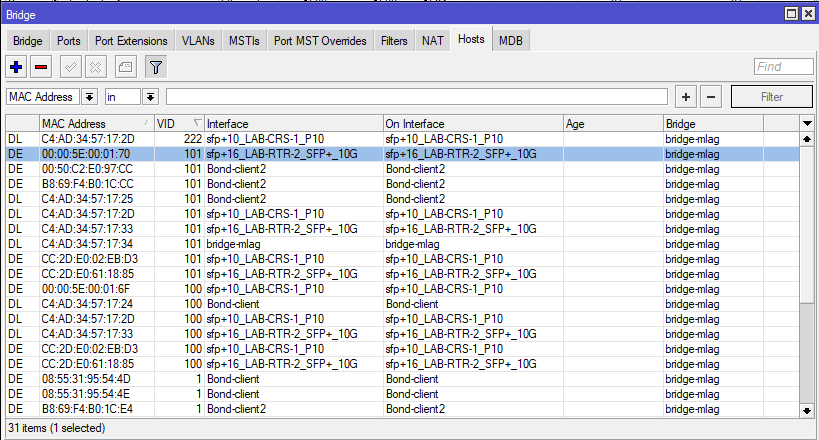Select MAC C4:AD:34:57:17:34 row

[402, 244]
